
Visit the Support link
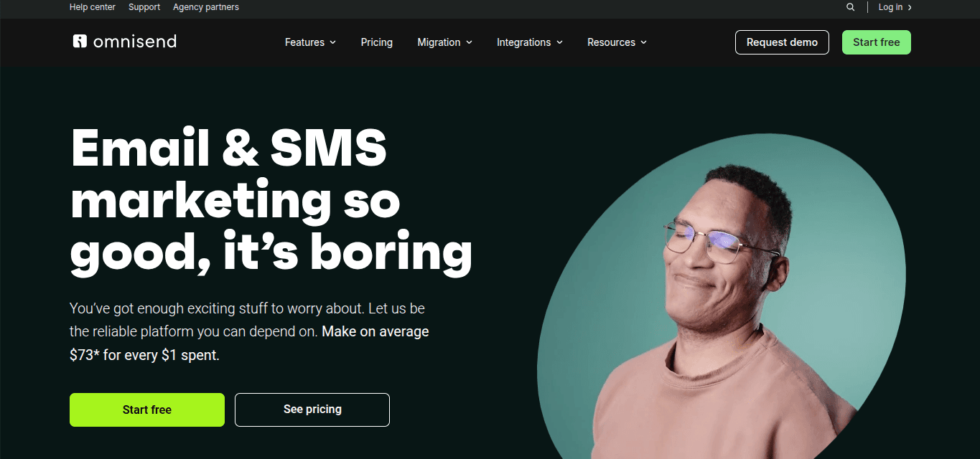click(x=144, y=7)
